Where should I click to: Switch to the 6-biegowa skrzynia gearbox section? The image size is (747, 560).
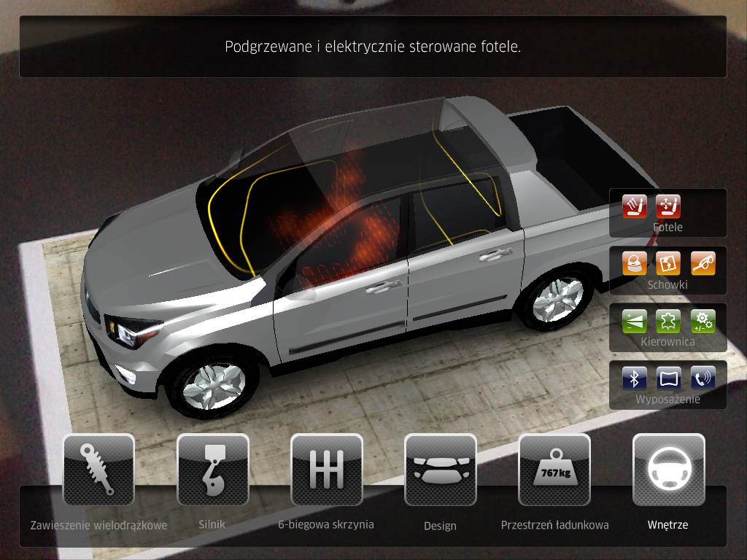(x=326, y=470)
